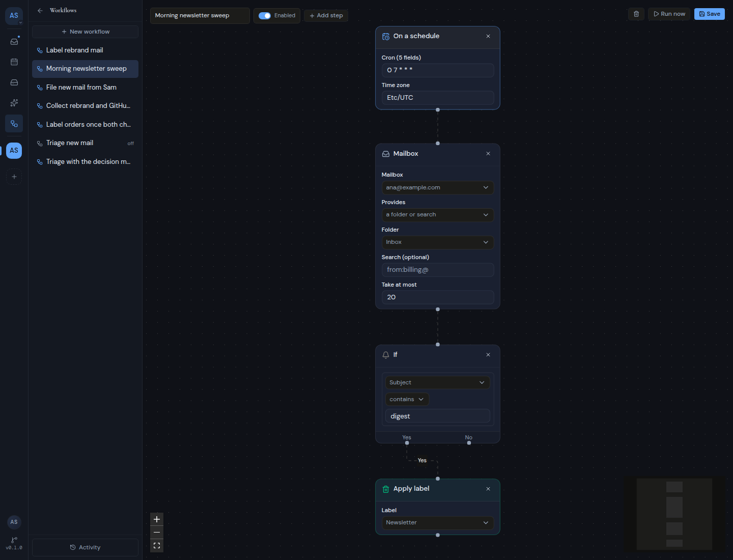Click the Search (optional) field
The height and width of the screenshot is (560, 733).
click(438, 270)
